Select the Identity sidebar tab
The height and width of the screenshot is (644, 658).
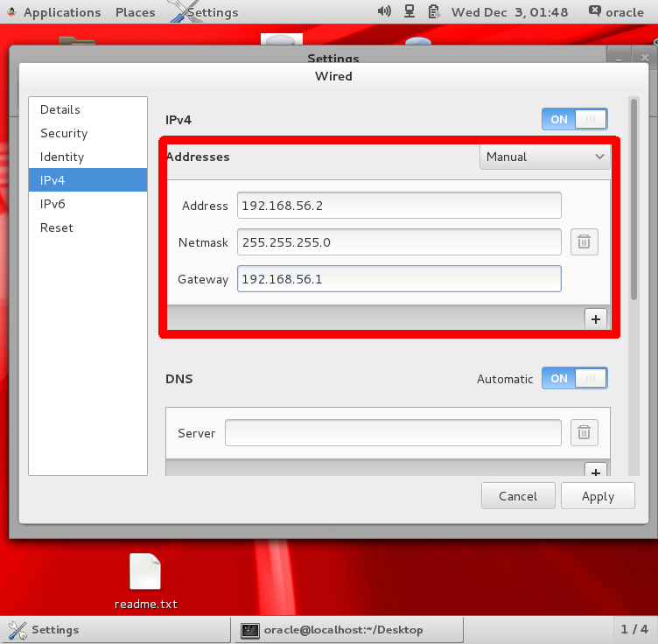[87, 157]
